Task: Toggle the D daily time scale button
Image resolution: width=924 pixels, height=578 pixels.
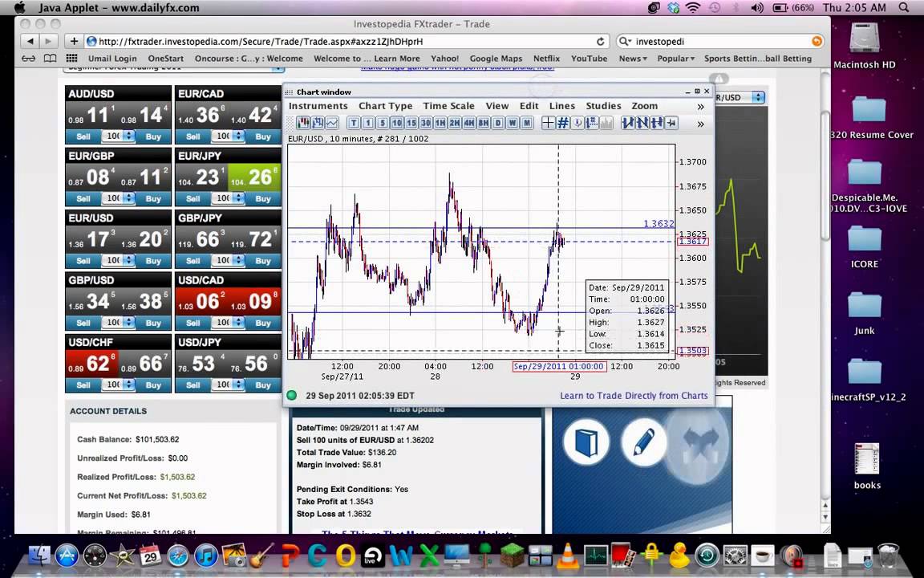Action: [x=497, y=123]
